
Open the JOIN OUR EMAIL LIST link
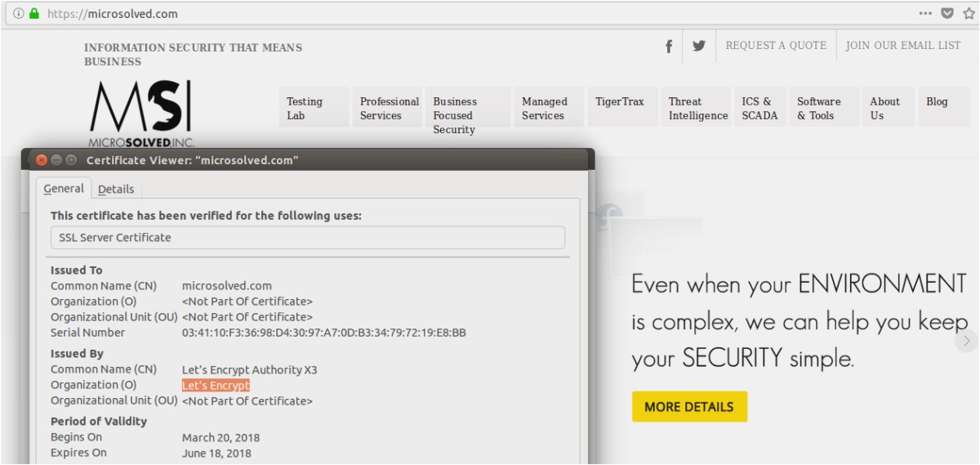[x=902, y=46]
